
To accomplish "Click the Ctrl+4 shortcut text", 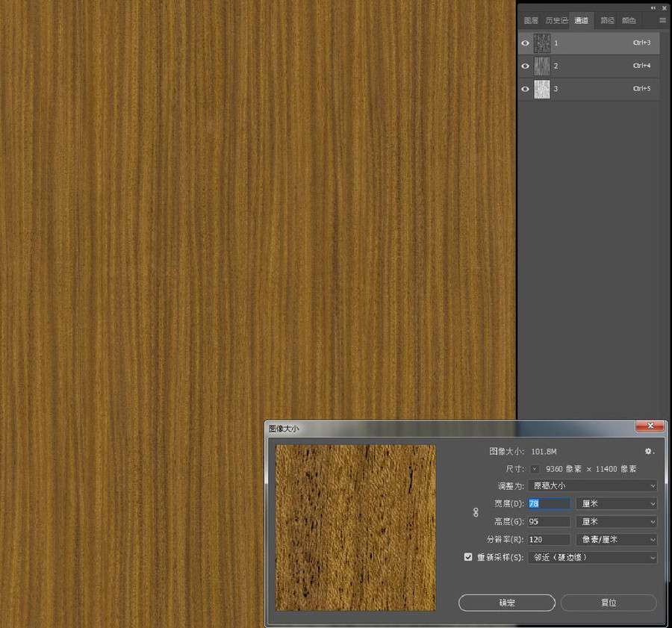I will [641, 66].
